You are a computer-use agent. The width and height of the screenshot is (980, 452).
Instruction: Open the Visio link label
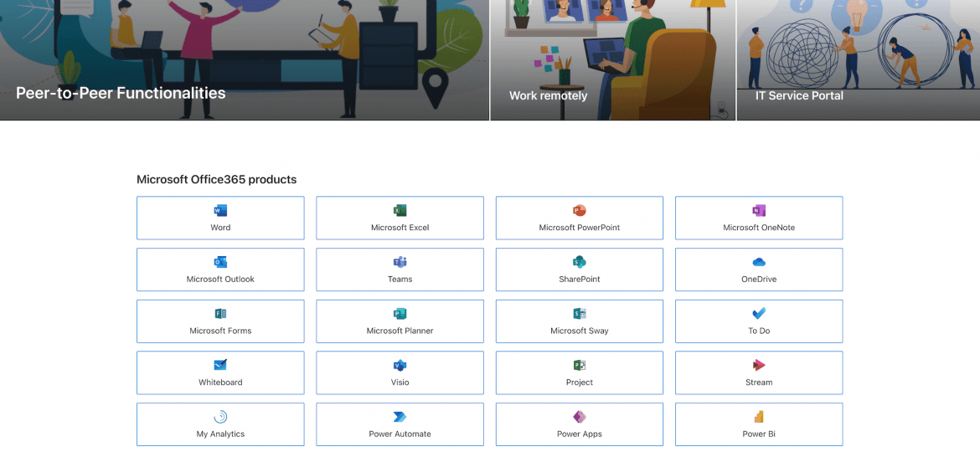coord(400,382)
